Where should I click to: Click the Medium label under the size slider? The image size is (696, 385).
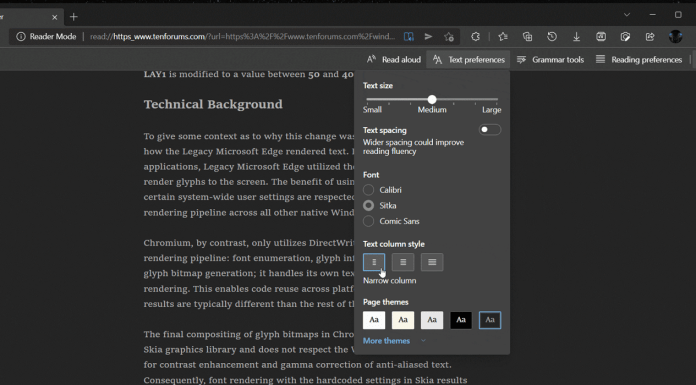[432, 110]
